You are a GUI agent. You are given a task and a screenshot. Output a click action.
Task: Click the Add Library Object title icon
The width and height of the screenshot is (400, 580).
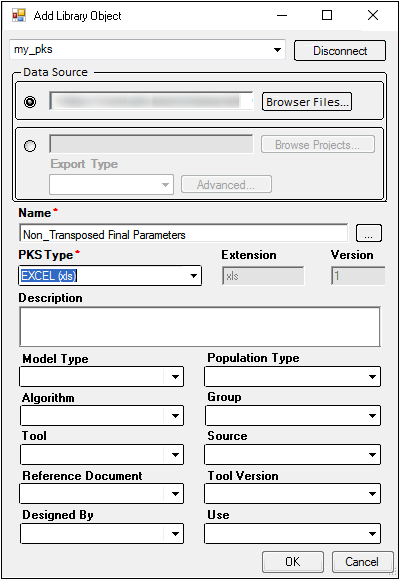(19, 16)
